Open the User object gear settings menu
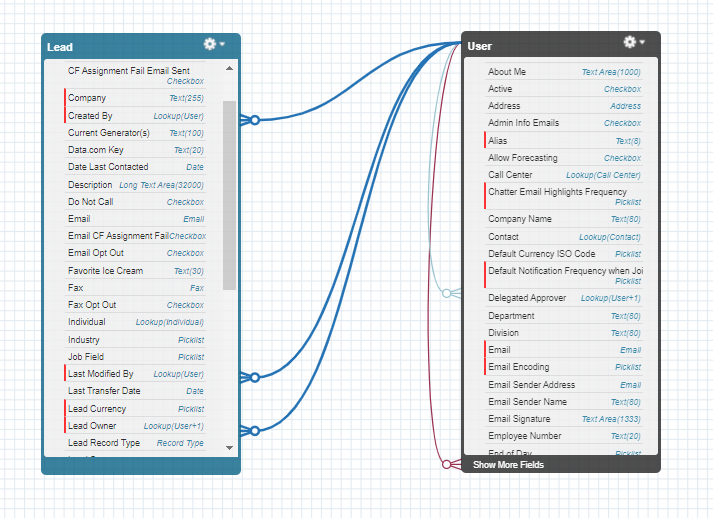713x518 pixels. pyautogui.click(x=634, y=42)
